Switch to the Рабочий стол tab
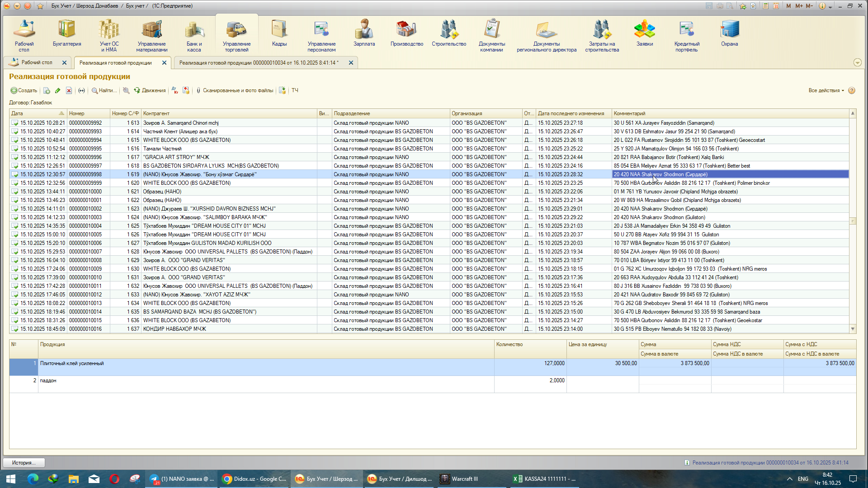The image size is (868, 488). coord(36,62)
